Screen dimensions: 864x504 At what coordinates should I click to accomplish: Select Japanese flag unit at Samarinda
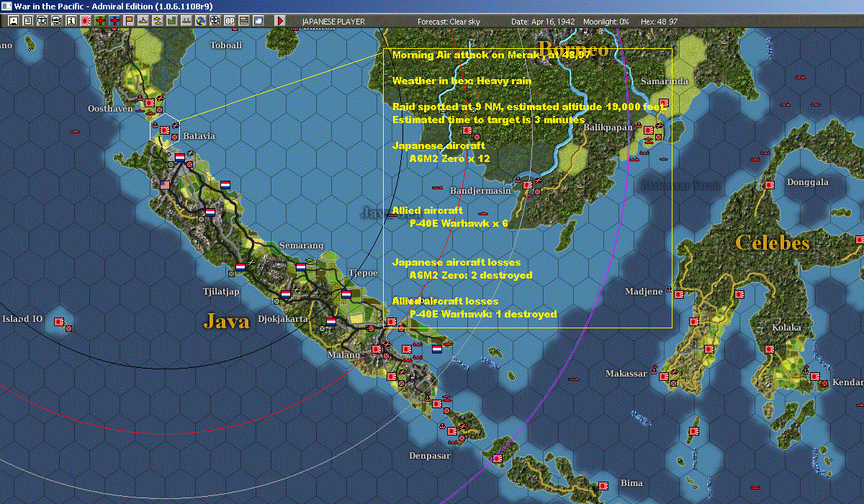point(664,103)
